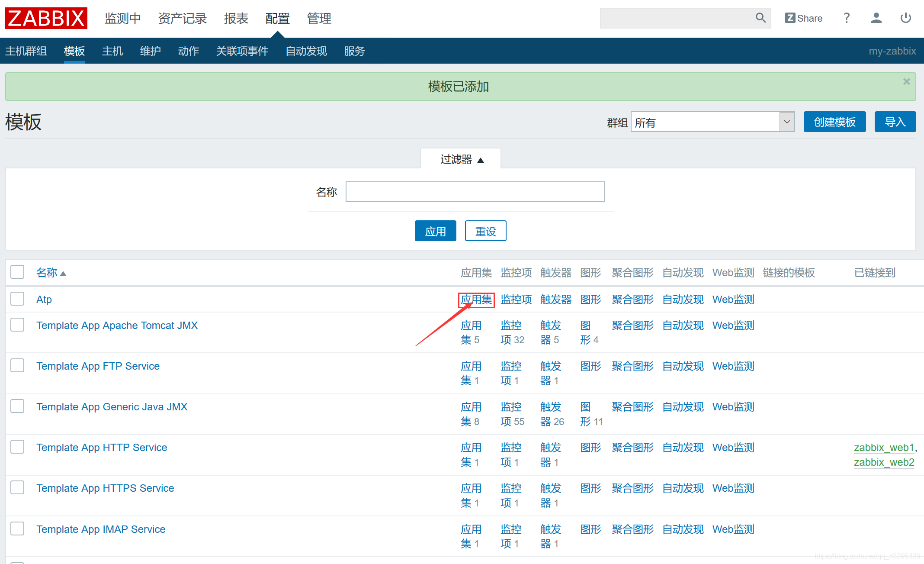Image resolution: width=924 pixels, height=564 pixels.
Task: Go to 服务 submenu
Action: click(355, 51)
